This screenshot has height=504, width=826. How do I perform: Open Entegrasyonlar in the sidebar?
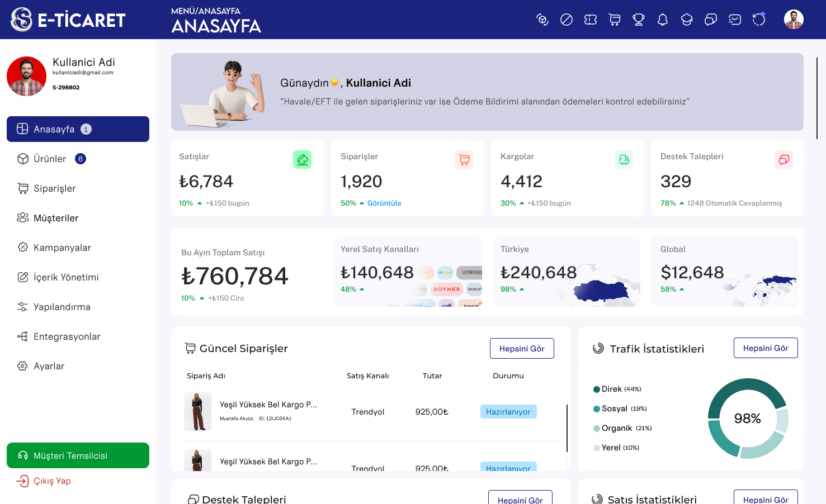67,336
